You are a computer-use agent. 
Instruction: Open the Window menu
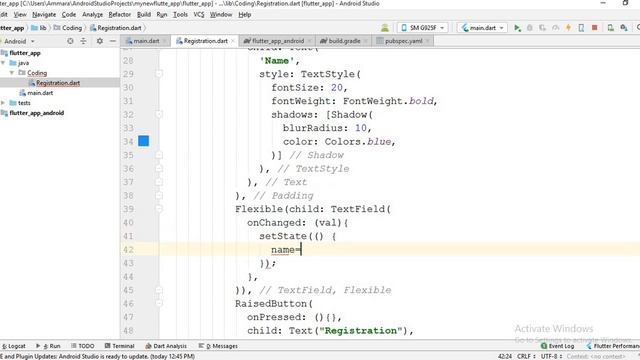click(x=221, y=15)
